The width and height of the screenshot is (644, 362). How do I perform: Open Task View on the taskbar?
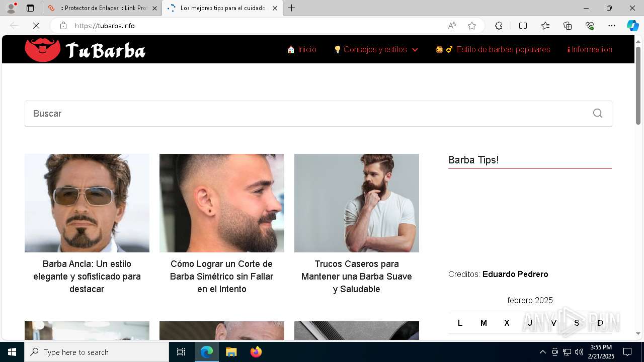click(181, 352)
